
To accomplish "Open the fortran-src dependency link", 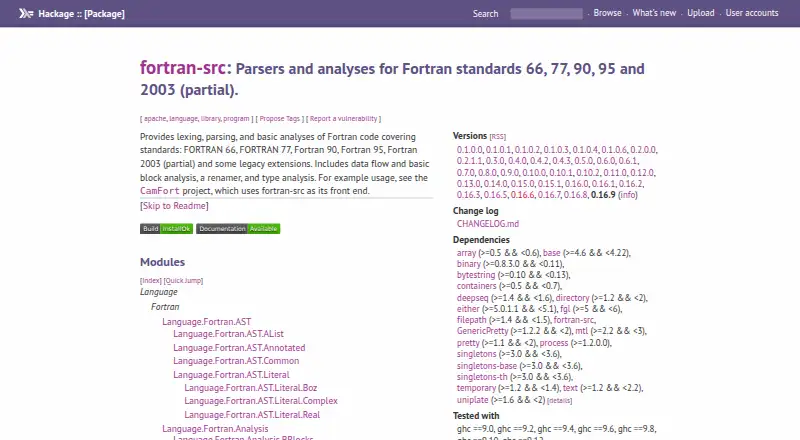I will [x=574, y=320].
